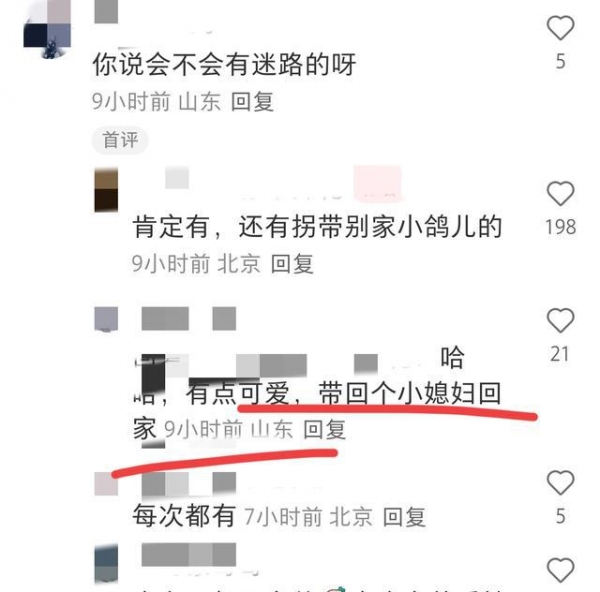
Task: Tap the heart beside the 21-like reply
Action: coord(560,320)
